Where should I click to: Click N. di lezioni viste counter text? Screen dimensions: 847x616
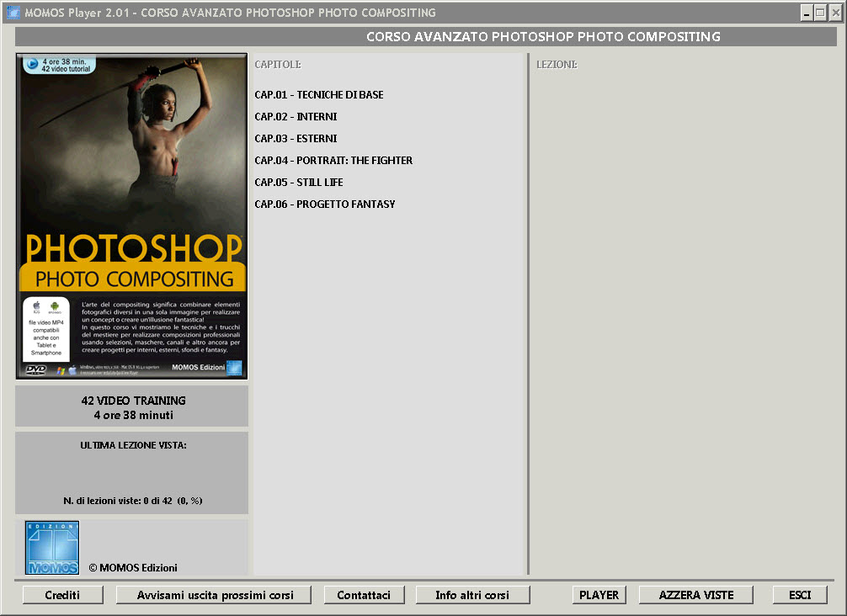coord(133,501)
